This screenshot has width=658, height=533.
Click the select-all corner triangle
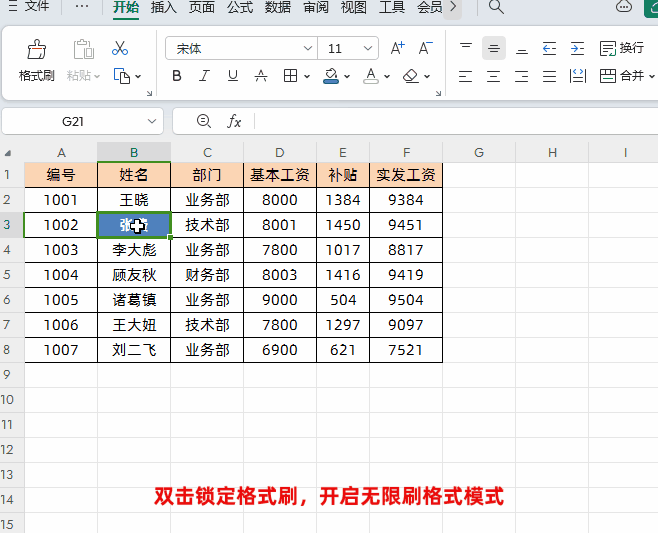pyautogui.click(x=8, y=153)
